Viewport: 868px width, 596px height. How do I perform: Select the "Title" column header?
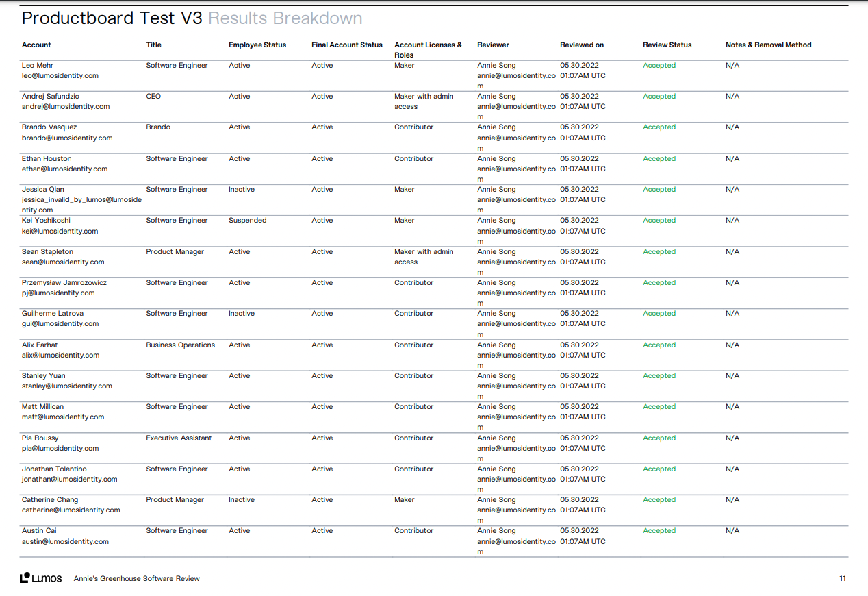click(154, 45)
